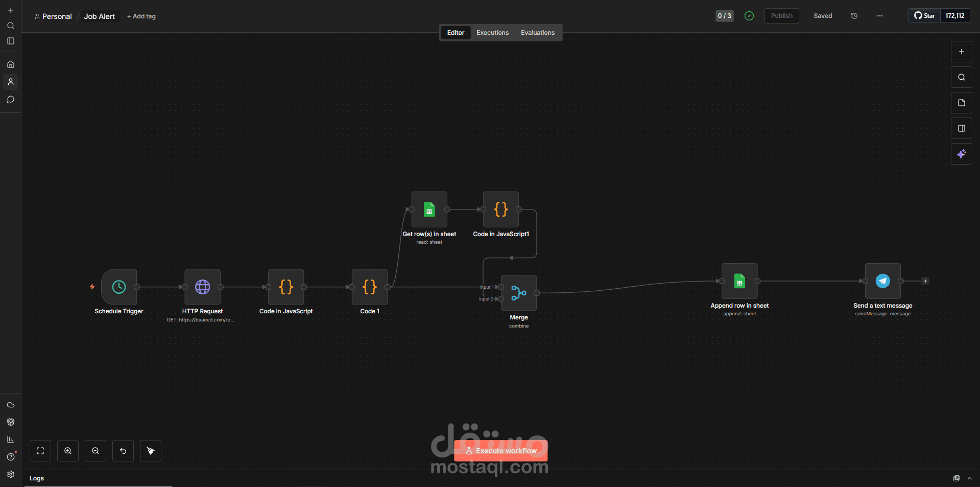The image size is (980, 487).
Task: Toggle the left sidebar panel icon
Action: 11,41
